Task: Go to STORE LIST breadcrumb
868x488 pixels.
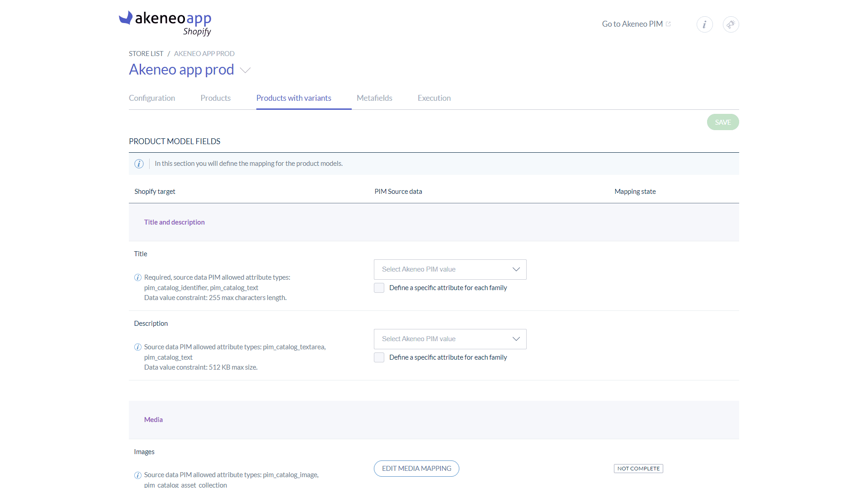Action: click(146, 54)
